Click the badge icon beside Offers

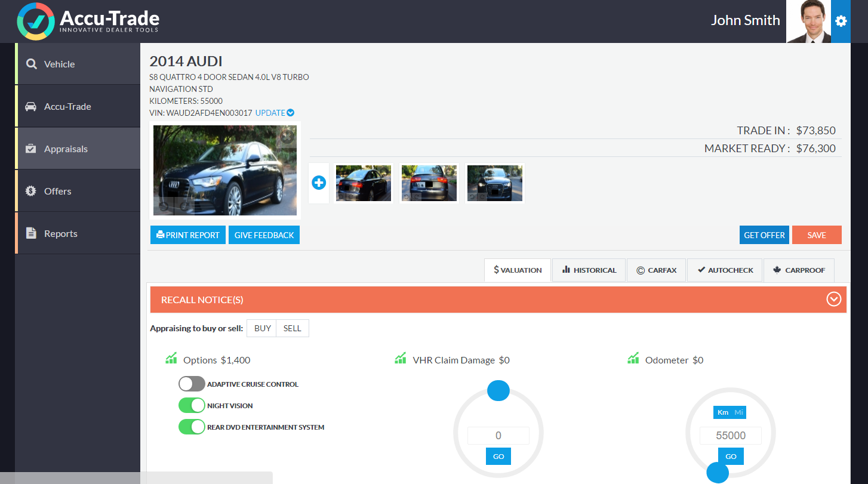30,191
